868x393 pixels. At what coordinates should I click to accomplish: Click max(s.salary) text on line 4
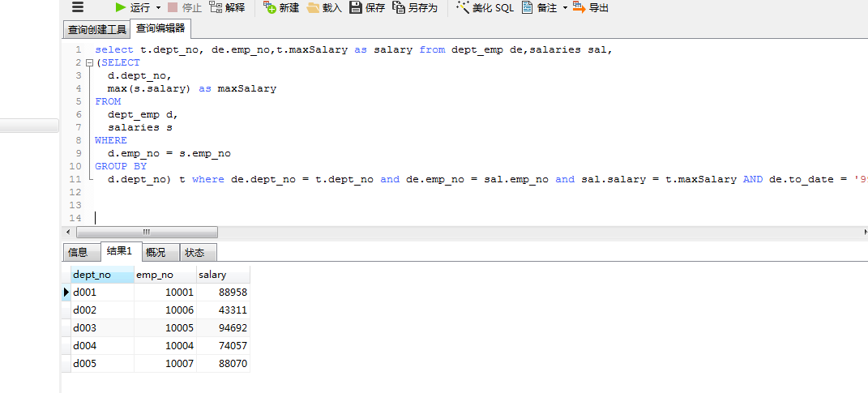149,88
